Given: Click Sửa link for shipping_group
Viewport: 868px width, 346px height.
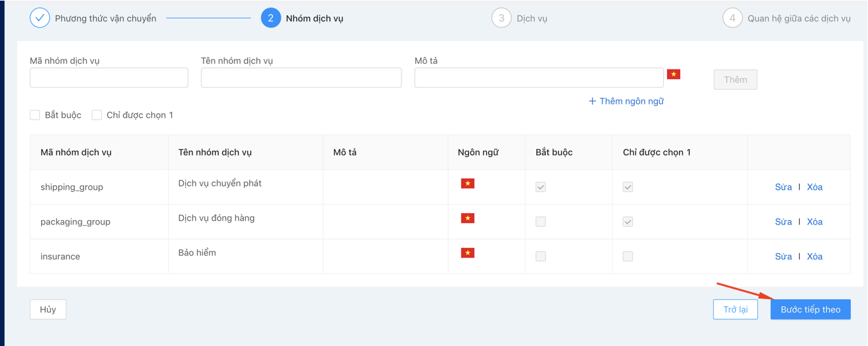Looking at the screenshot, I should pyautogui.click(x=783, y=187).
